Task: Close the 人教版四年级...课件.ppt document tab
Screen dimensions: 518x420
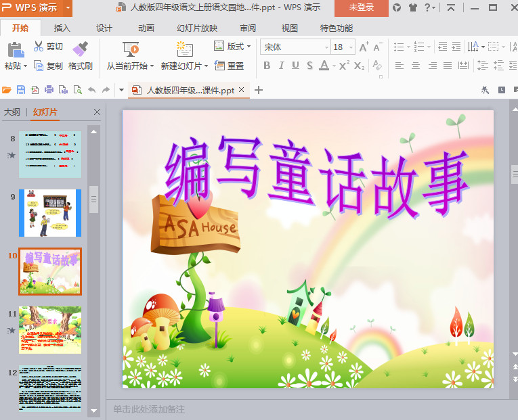Action: click(x=242, y=89)
